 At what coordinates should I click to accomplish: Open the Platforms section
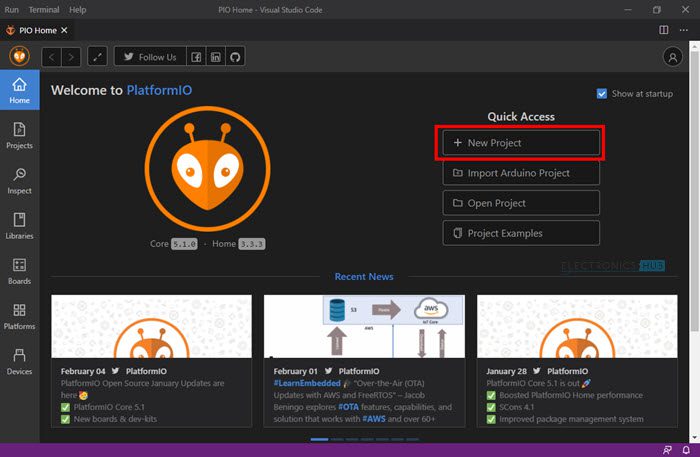pos(19,316)
